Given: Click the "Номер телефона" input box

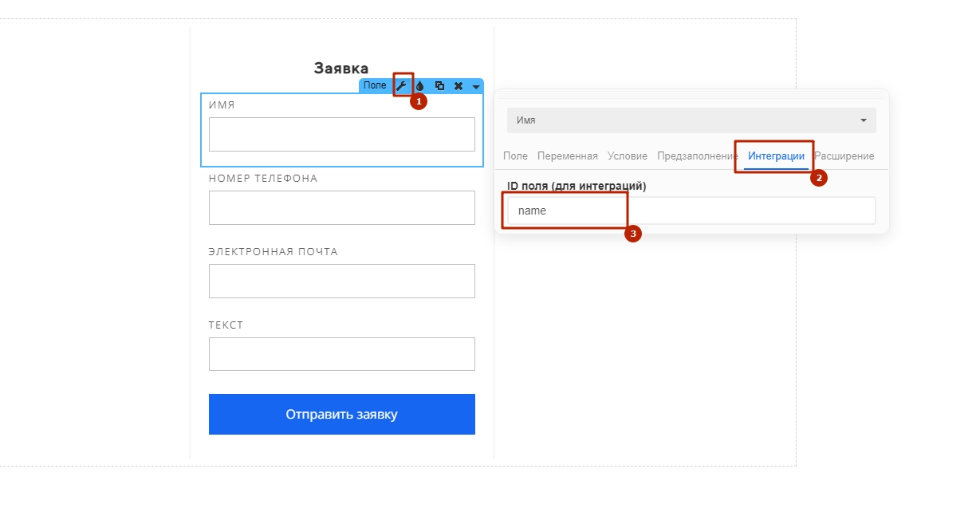Looking at the screenshot, I should pos(341,207).
